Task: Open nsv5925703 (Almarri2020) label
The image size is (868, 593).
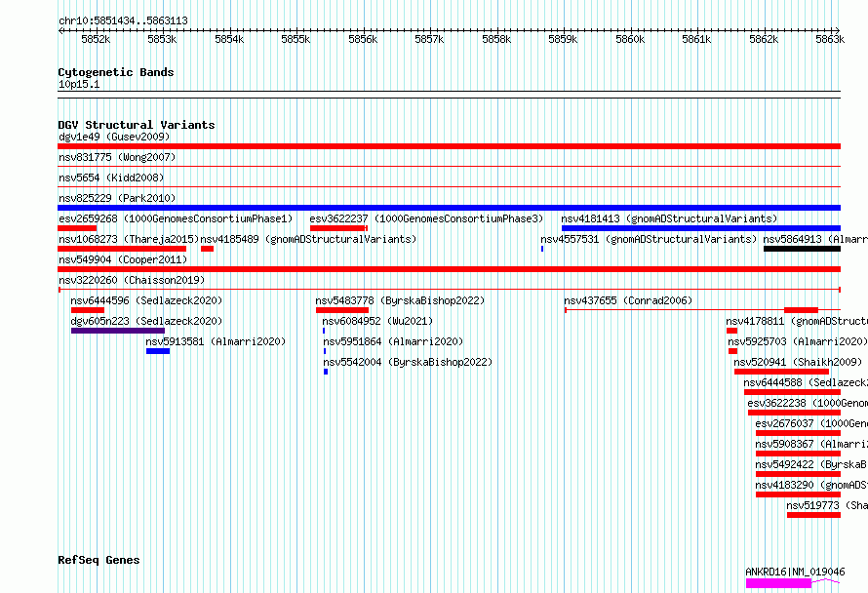Action: pos(798,341)
